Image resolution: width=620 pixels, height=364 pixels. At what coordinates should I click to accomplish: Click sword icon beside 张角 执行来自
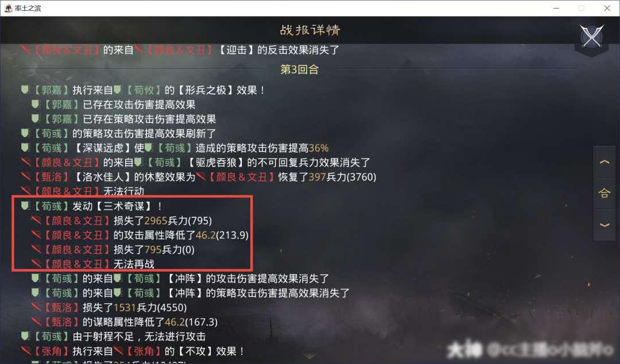point(26,351)
